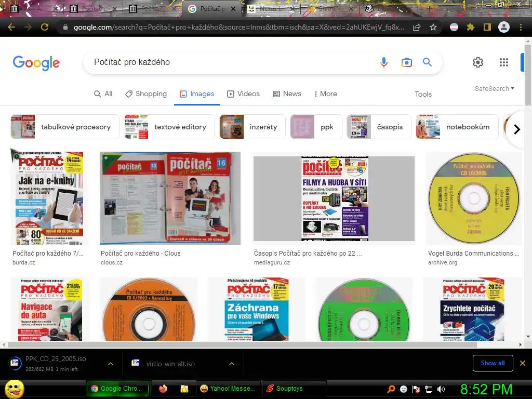Click the flag with red X tray icon
This screenshot has width=532, height=399.
point(416,389)
